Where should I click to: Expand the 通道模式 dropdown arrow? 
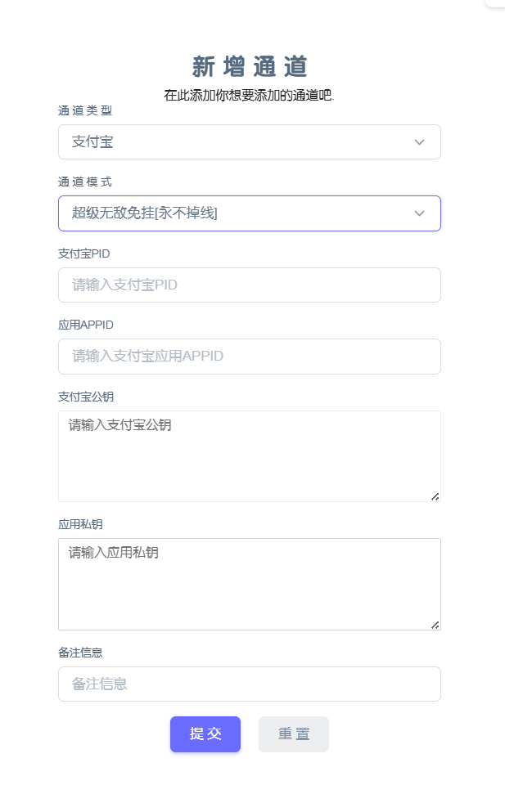(419, 213)
